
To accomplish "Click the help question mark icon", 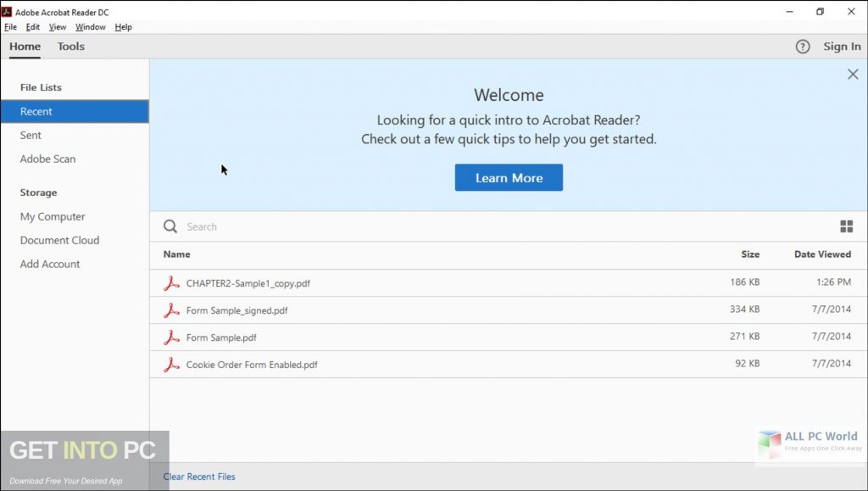I will (x=802, y=47).
